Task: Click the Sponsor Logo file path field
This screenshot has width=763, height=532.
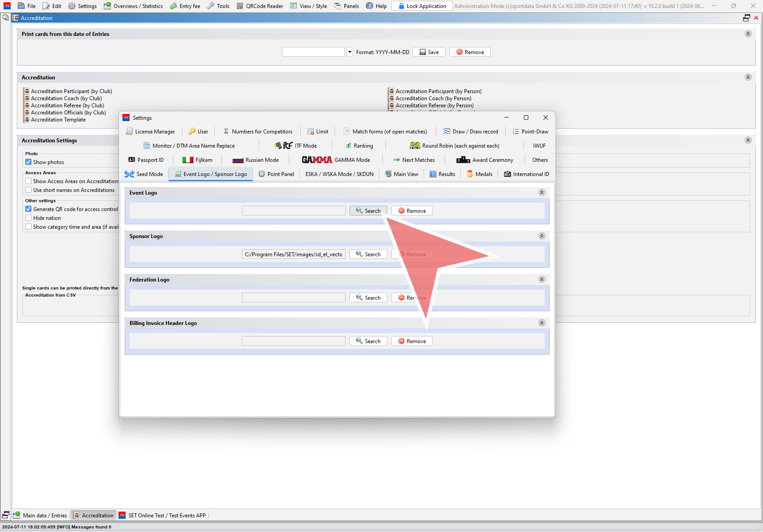Action: tap(293, 254)
